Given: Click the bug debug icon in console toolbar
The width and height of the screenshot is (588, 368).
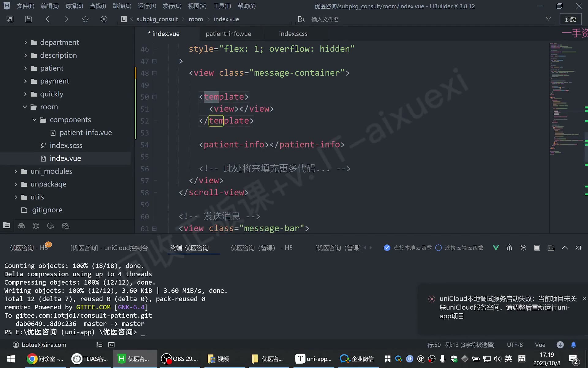Looking at the screenshot, I should coord(509,247).
